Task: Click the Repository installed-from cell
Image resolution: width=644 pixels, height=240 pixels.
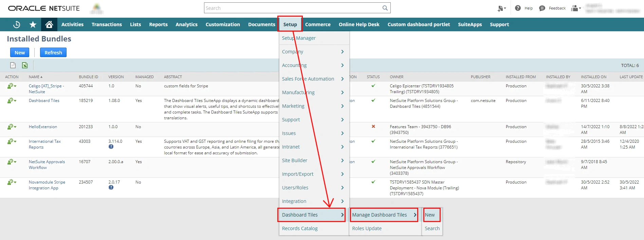Action: [x=516, y=162]
